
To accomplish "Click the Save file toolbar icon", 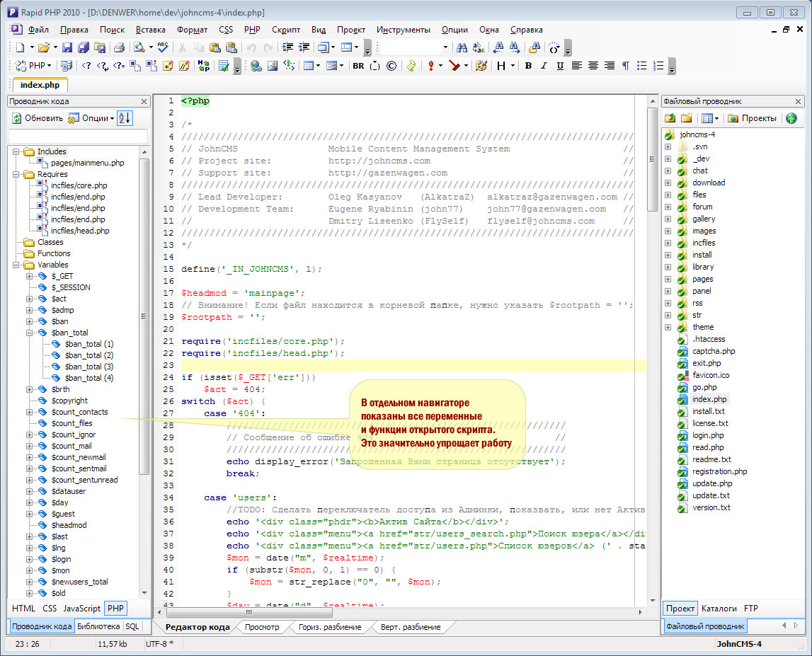I will pos(67,48).
